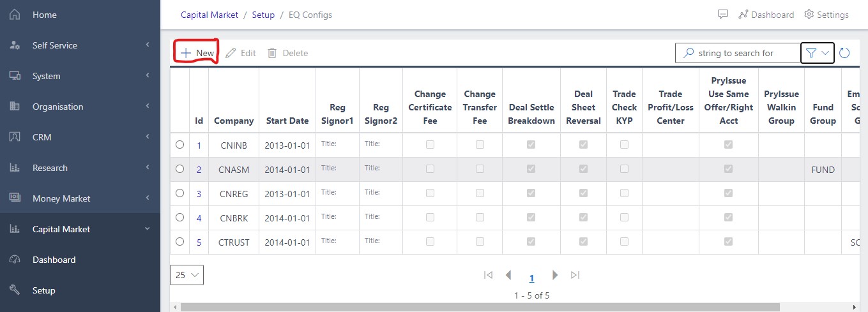Expand the CRM menu chevron
The height and width of the screenshot is (312, 868).
coord(148,137)
